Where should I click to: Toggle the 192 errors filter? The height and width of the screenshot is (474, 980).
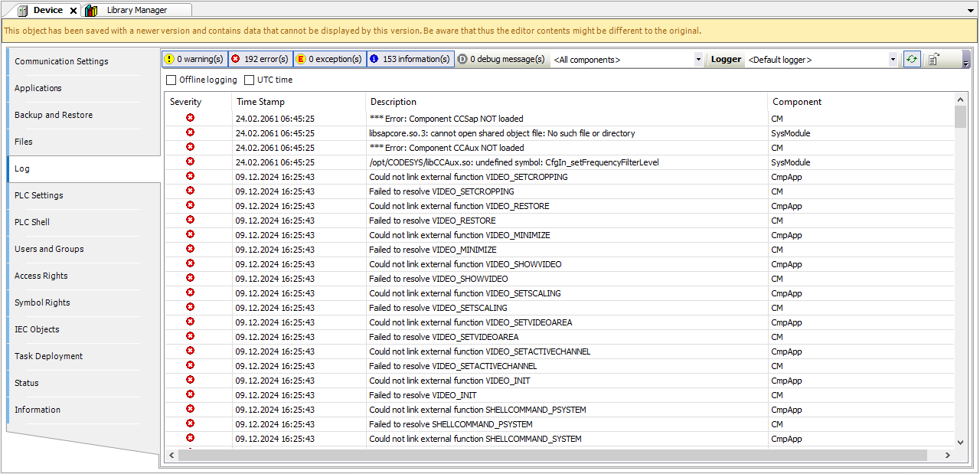(260, 59)
